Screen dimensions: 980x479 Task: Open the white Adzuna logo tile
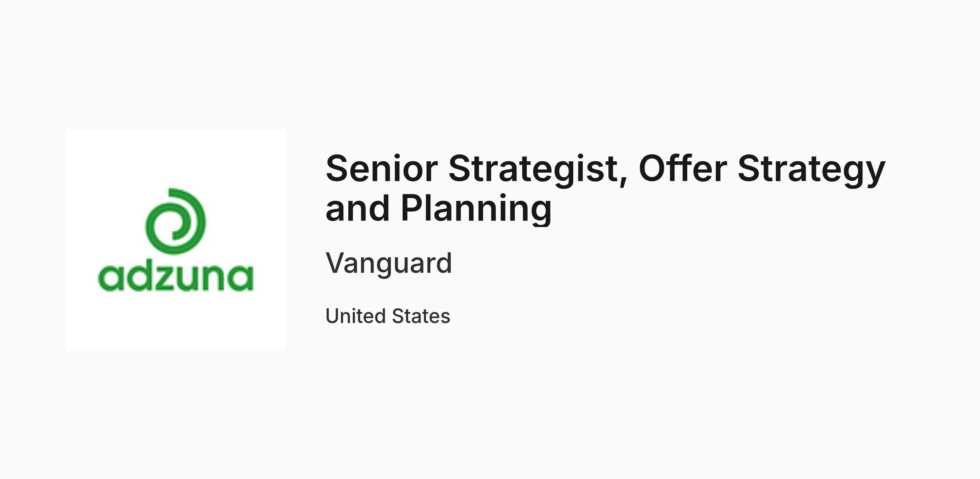click(x=176, y=240)
